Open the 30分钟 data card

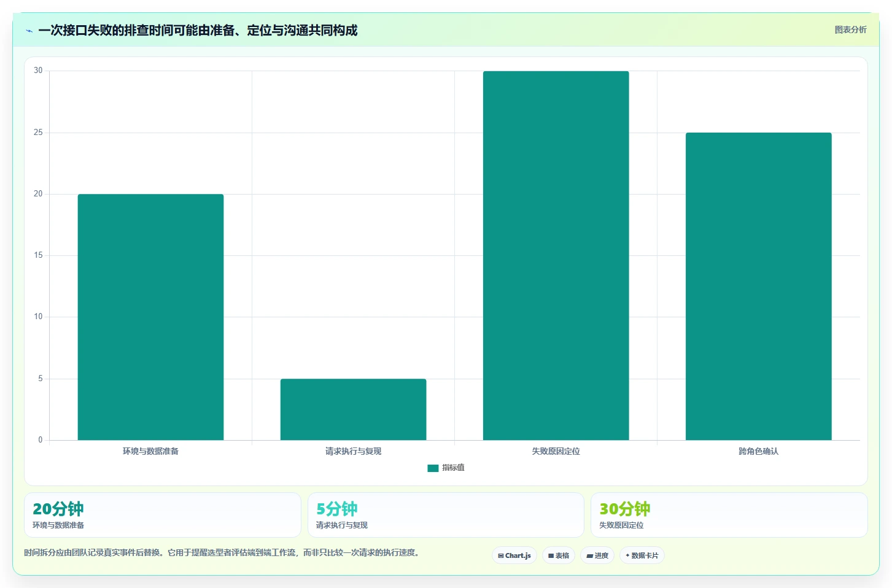[729, 515]
